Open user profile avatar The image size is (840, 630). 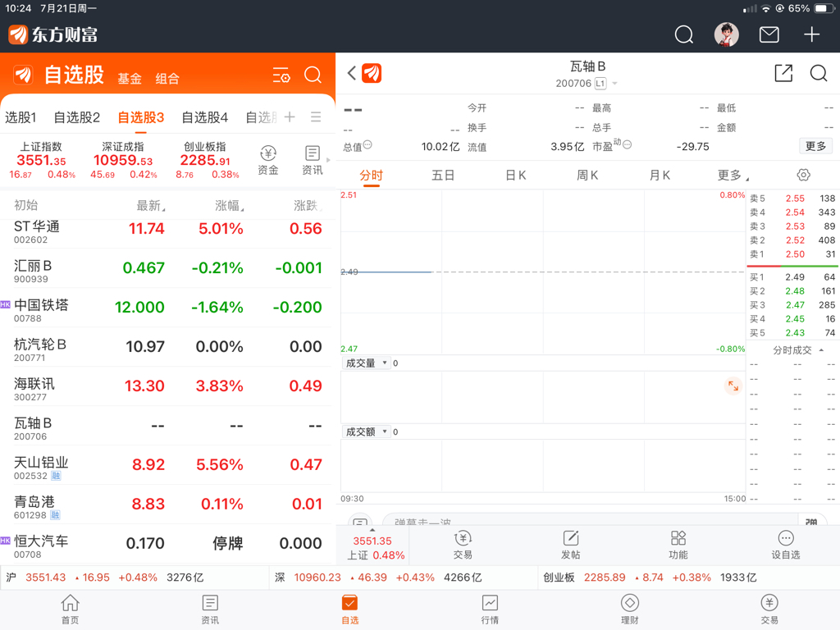(x=727, y=34)
